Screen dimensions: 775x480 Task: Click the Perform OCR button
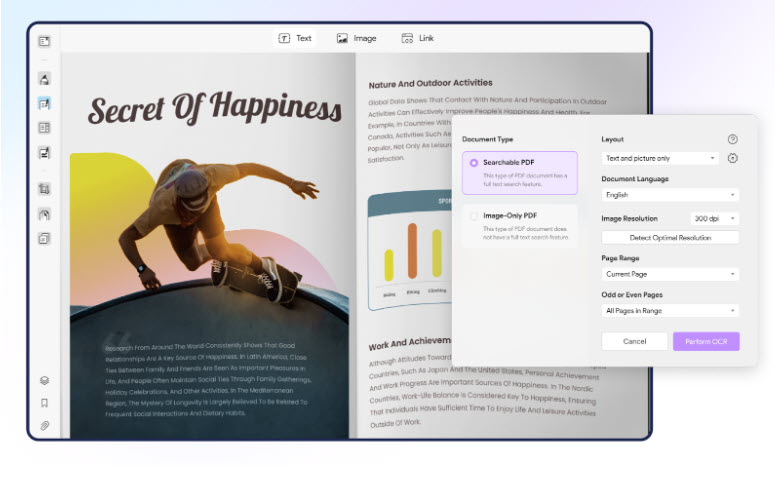[x=706, y=341]
